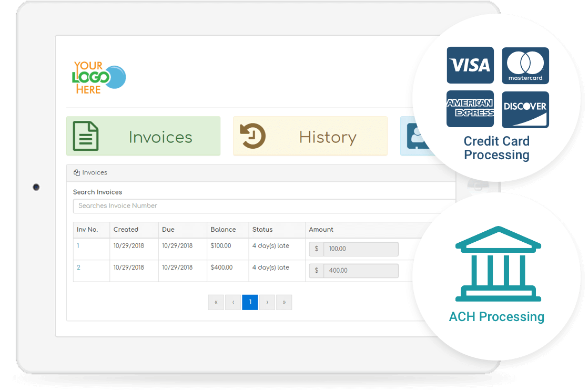Open invoice number 1 link
The image size is (588, 391).
pos(78,246)
